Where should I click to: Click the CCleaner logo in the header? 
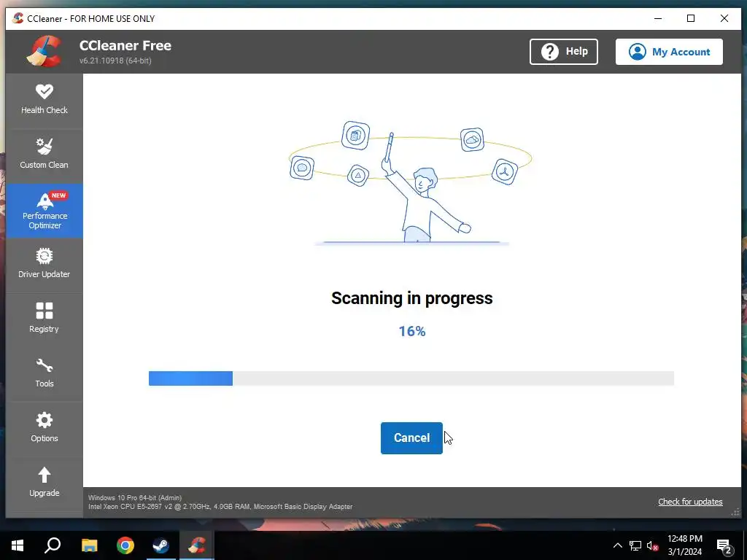point(44,52)
